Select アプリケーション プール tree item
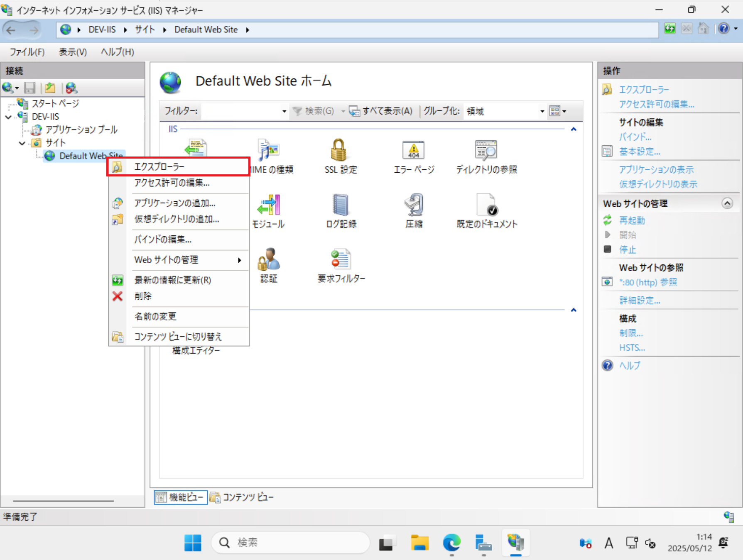This screenshot has width=743, height=560. 81,130
